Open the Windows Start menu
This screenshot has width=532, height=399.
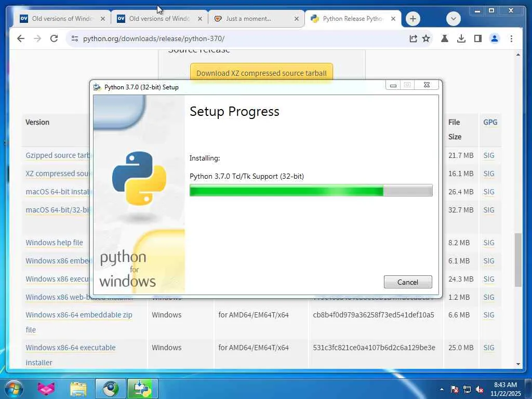pos(14,389)
